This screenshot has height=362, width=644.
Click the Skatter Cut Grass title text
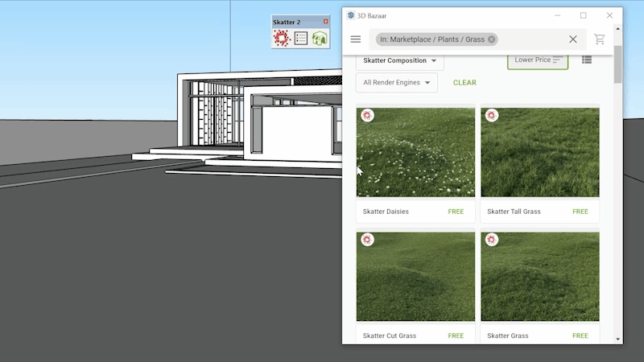390,335
